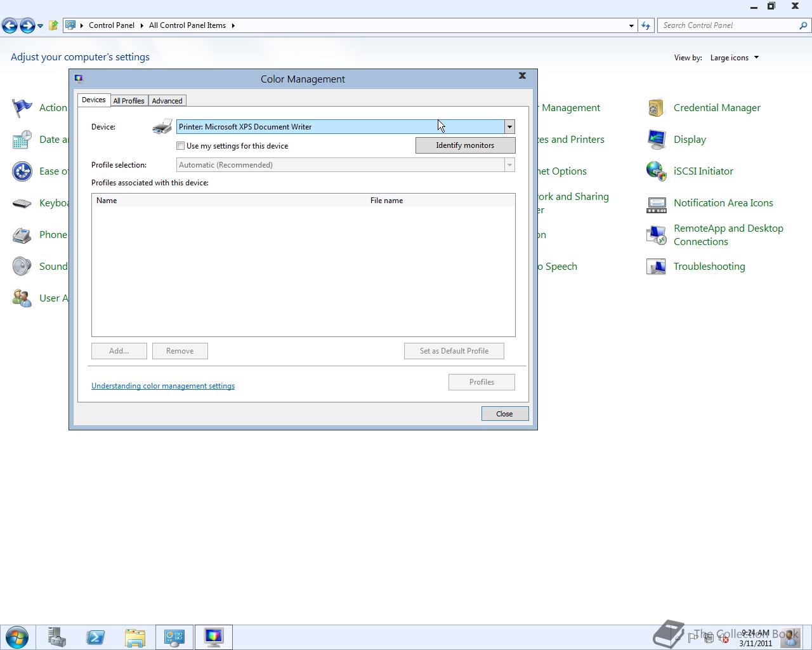Image resolution: width=812 pixels, height=650 pixels.
Task: Click Control Panel in breadcrumb path
Action: 112,25
